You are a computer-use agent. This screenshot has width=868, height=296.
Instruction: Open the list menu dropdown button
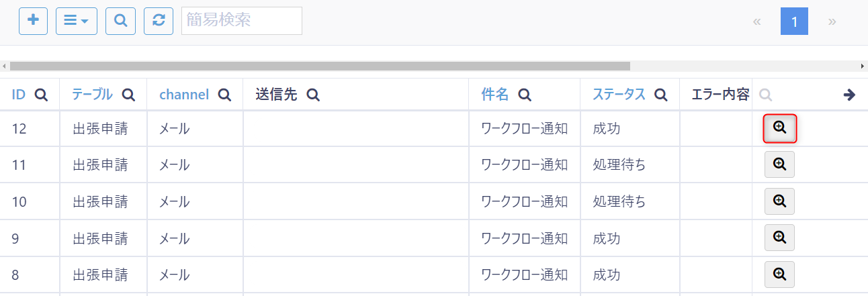[x=76, y=21]
